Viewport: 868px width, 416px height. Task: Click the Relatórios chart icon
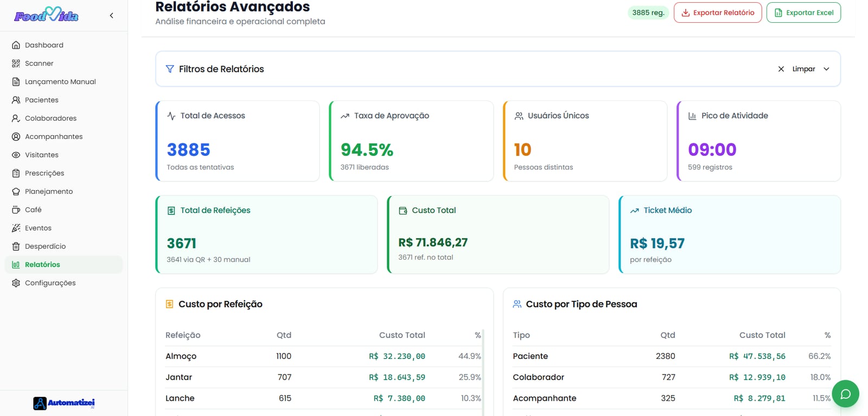(16, 264)
